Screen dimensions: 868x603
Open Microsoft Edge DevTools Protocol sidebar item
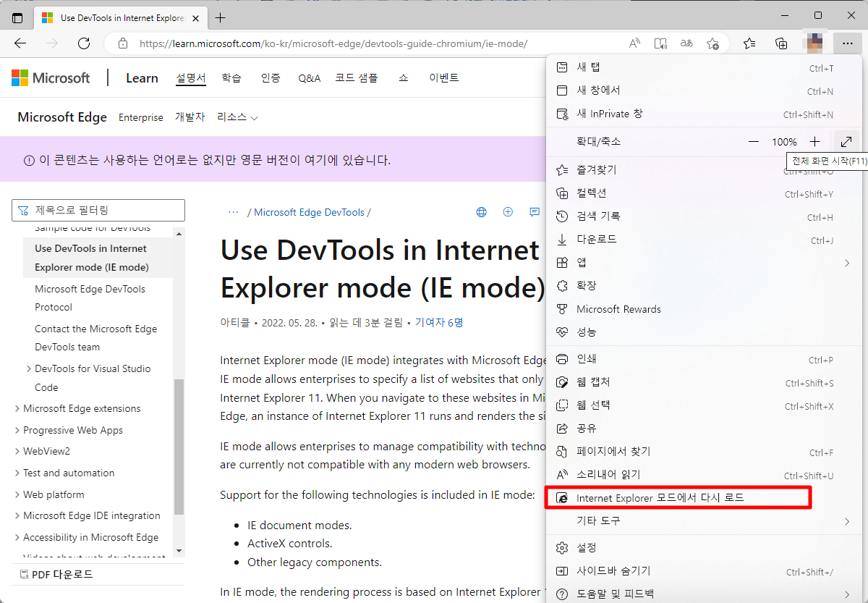pos(90,298)
